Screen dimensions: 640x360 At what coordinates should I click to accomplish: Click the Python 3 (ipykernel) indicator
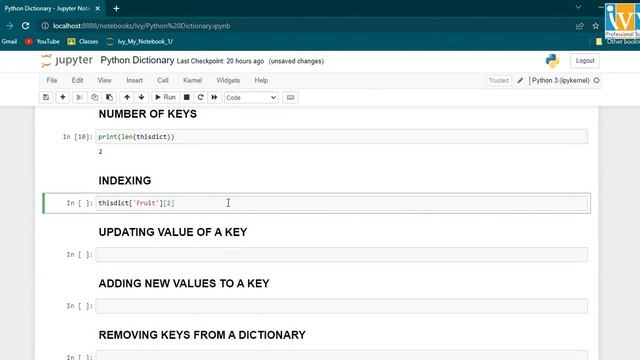[560, 80]
